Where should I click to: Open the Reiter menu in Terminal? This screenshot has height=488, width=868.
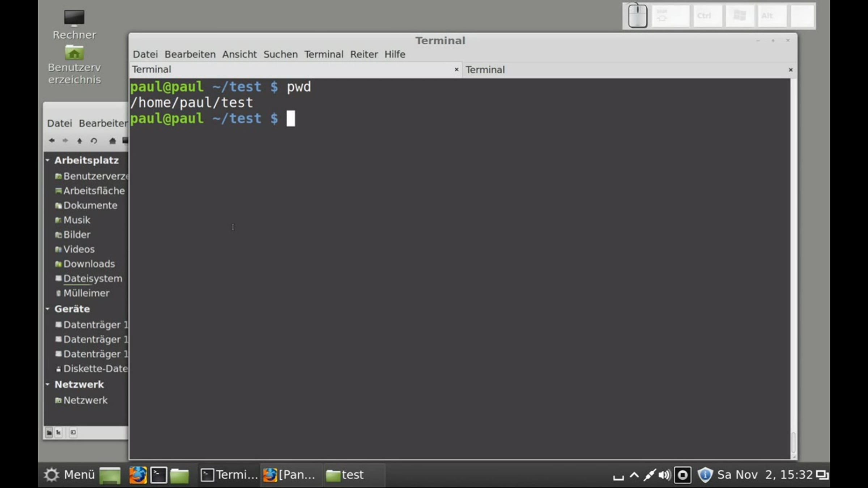click(x=363, y=54)
